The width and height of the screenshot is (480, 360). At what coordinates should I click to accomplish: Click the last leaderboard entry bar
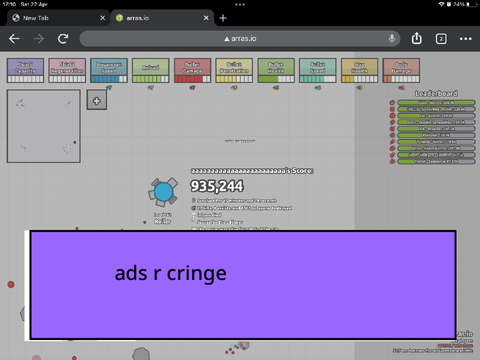tap(436, 162)
